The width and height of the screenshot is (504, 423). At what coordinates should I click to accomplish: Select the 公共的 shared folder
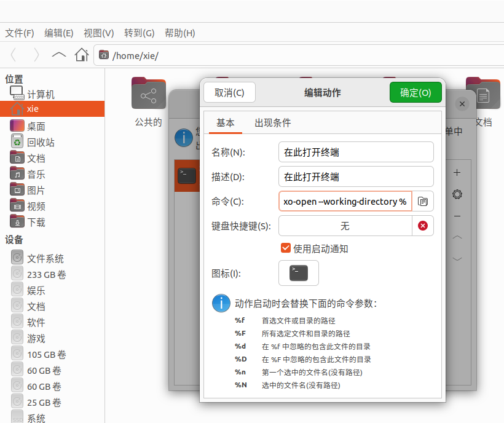pos(148,102)
